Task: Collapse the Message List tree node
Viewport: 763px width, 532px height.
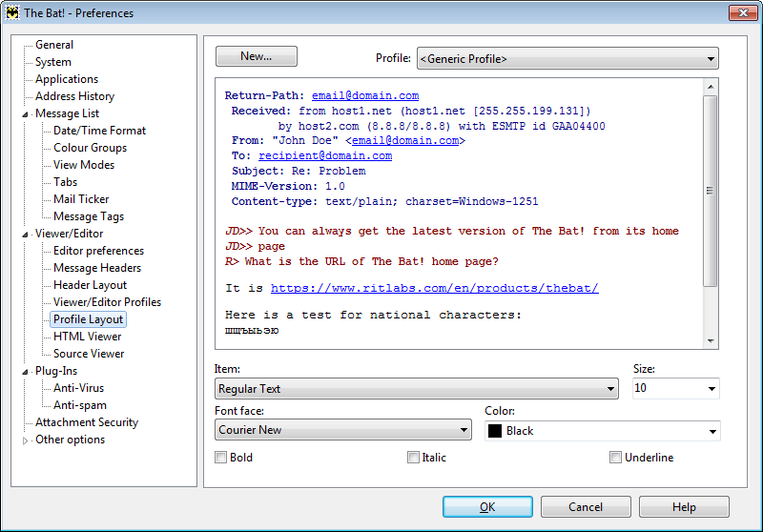Action: (26, 114)
